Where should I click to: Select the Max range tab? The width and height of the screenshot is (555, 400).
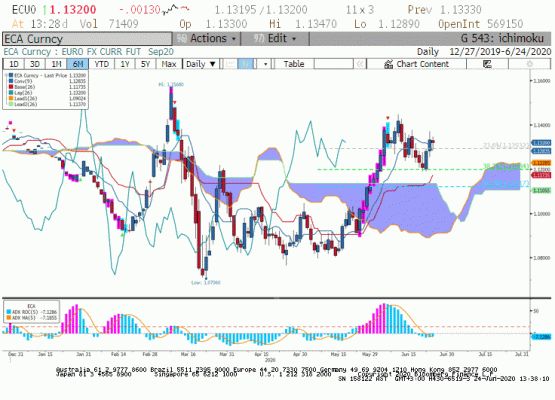click(168, 64)
